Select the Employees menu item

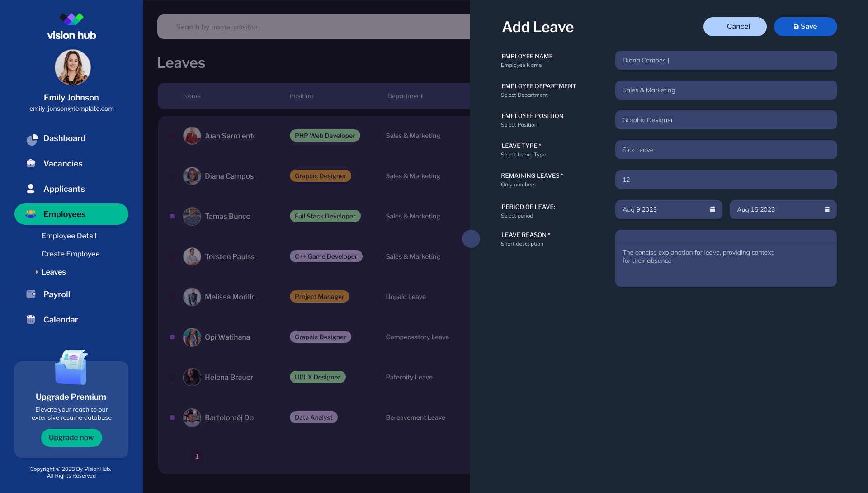pyautogui.click(x=71, y=214)
